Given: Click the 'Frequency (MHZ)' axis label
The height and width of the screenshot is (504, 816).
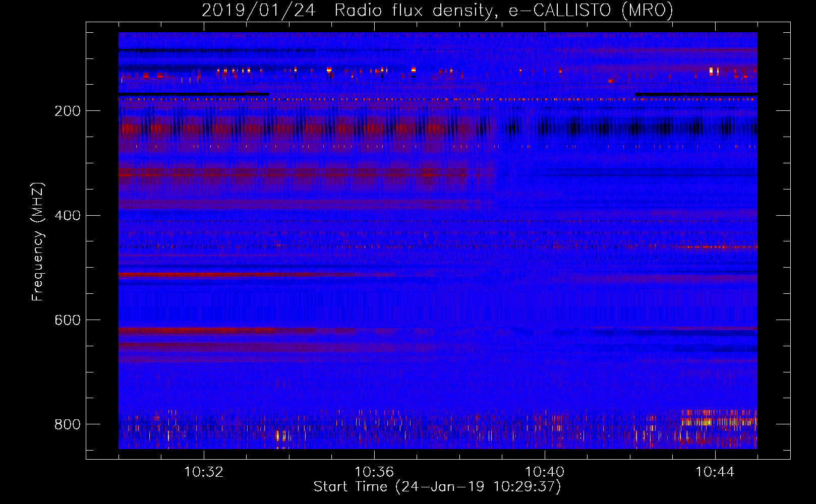Looking at the screenshot, I should point(38,241).
